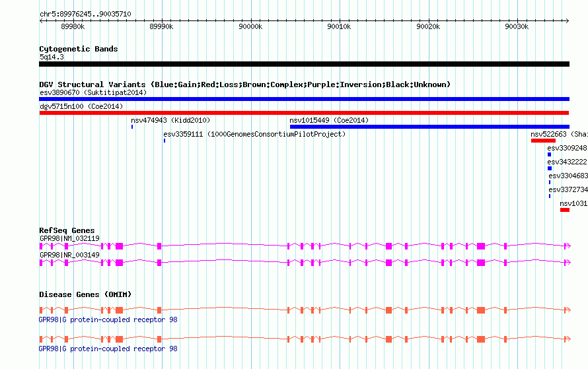Select the esv3359111 variant marker

pyautogui.click(x=165, y=141)
